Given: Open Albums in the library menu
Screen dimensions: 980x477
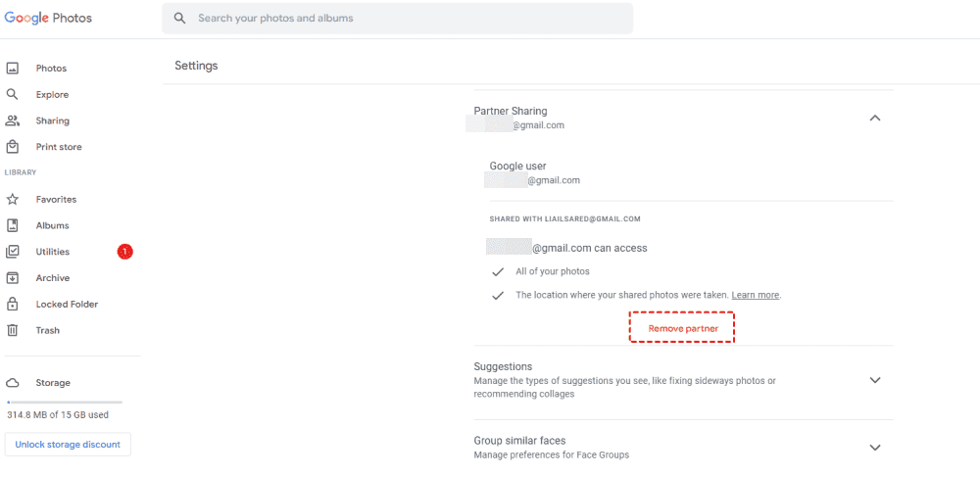Looking at the screenshot, I should pyautogui.click(x=52, y=225).
